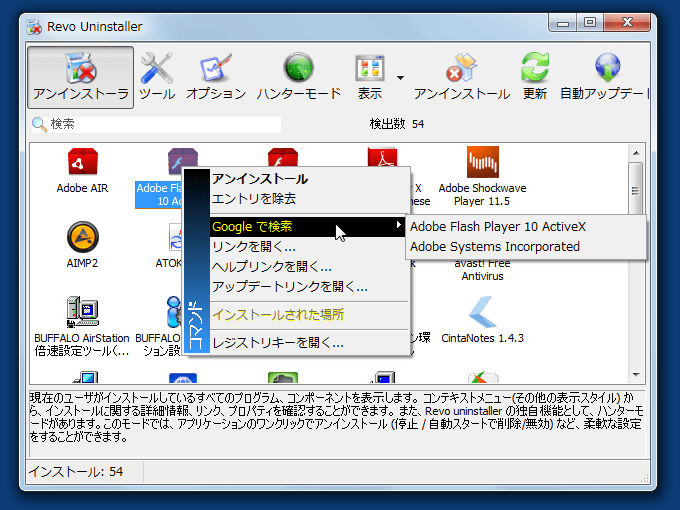Choose エントリを除去 from context menu

coord(310,199)
